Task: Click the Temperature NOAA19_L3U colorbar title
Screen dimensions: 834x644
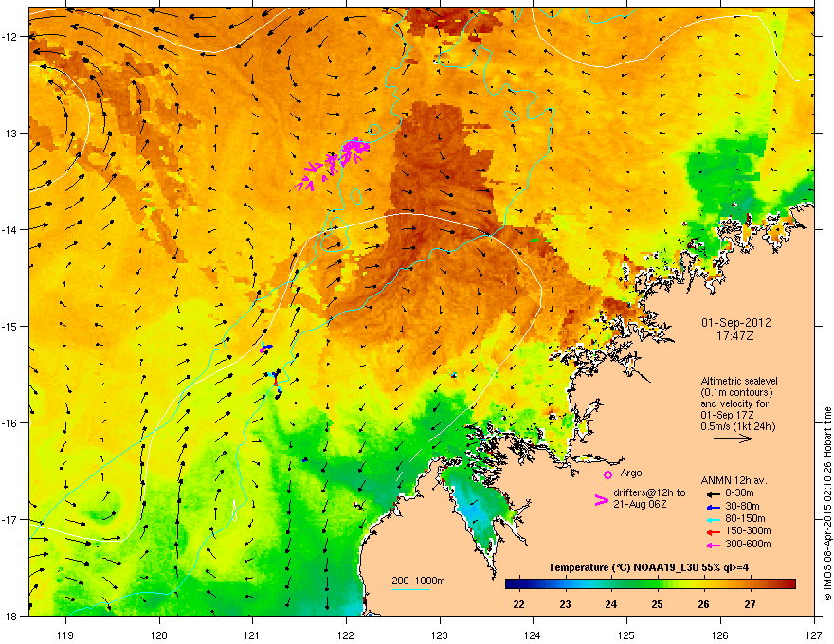Action: coord(648,568)
